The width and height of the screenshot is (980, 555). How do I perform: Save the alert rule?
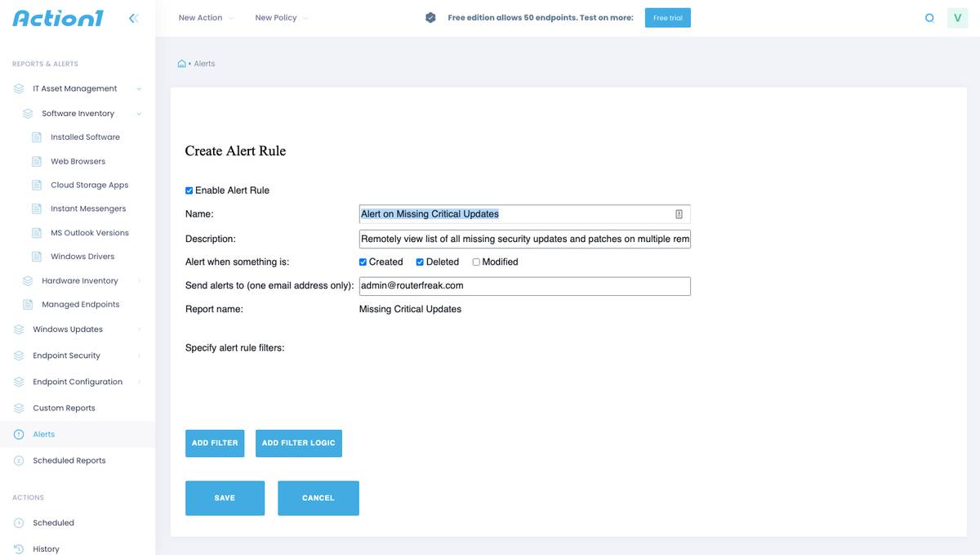[x=225, y=498]
